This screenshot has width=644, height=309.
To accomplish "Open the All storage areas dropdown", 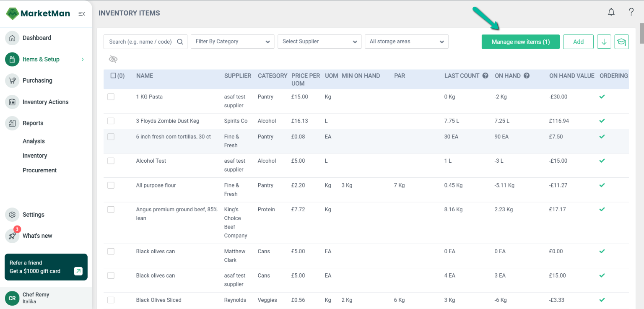I will click(x=406, y=41).
